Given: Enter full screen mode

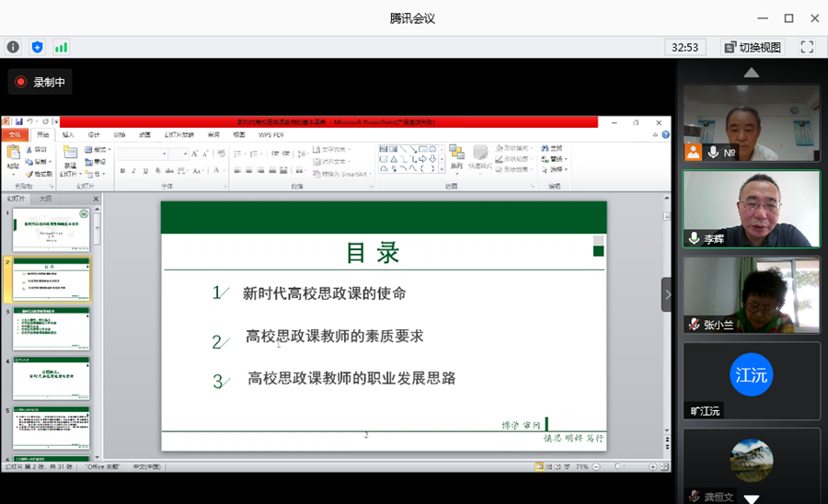Looking at the screenshot, I should tap(807, 47).
